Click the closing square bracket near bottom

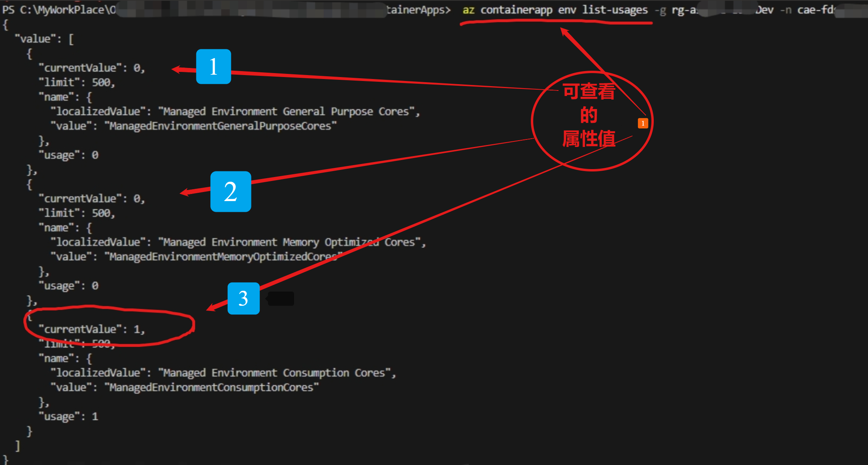[17, 446]
